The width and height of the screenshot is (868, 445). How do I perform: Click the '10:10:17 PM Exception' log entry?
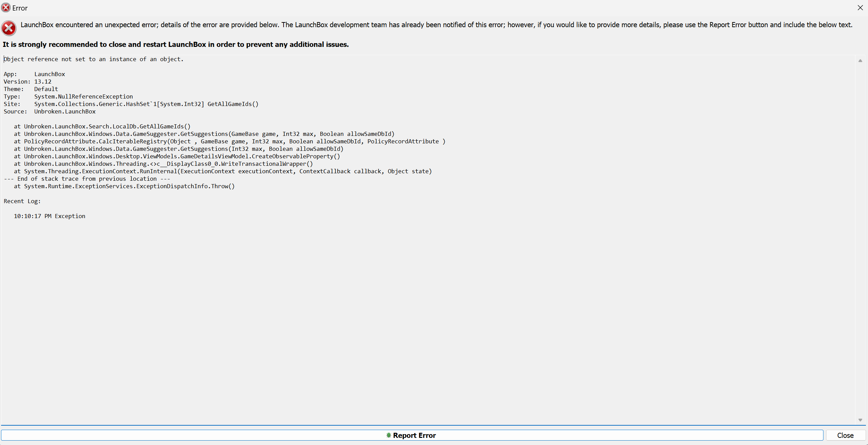[x=50, y=216]
